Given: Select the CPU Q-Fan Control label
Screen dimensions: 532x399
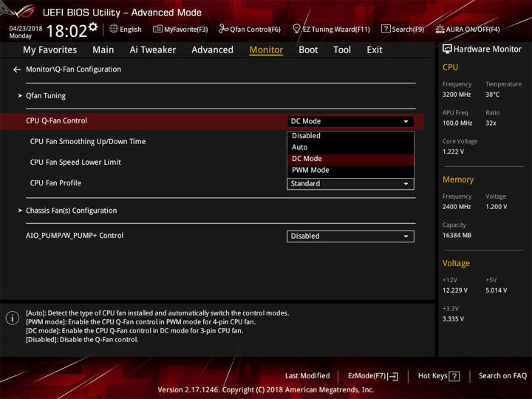Looking at the screenshot, I should (56, 120).
